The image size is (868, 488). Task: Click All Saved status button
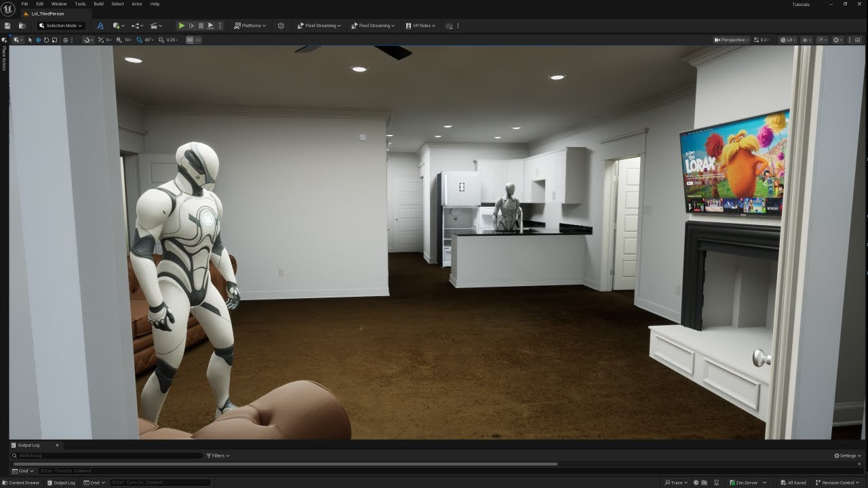[x=792, y=483]
